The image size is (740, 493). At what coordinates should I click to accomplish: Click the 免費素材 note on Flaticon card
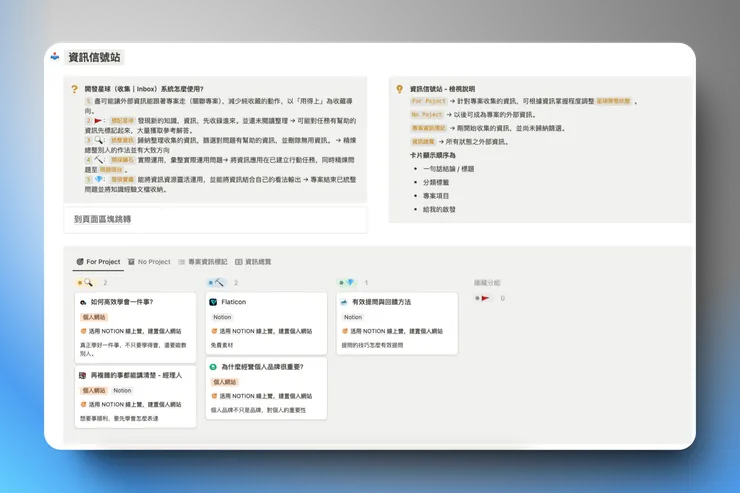tap(222, 345)
